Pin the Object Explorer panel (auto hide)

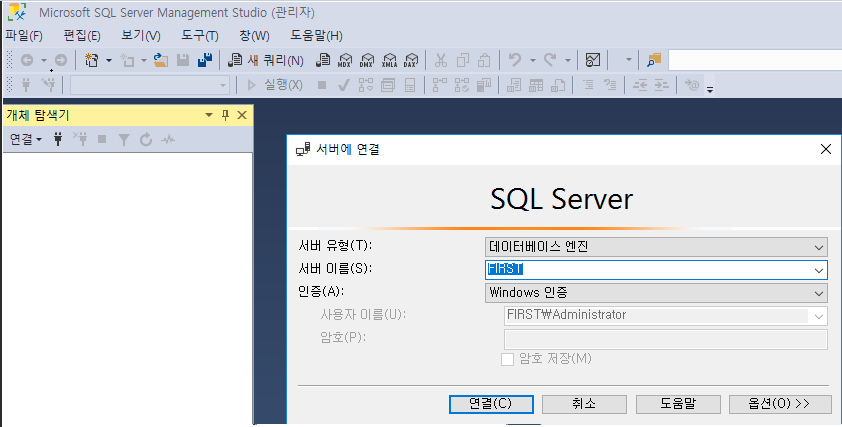point(226,115)
